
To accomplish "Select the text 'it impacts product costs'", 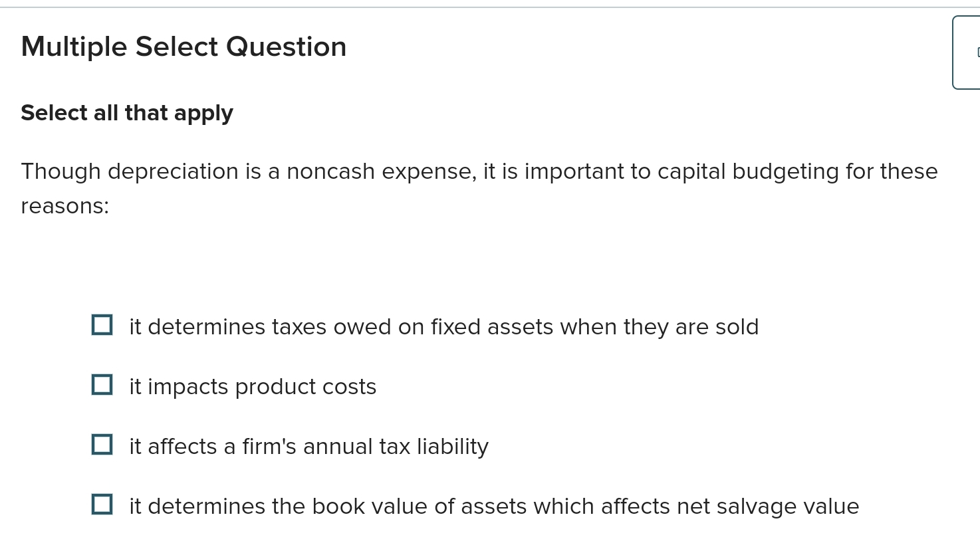I will [x=253, y=386].
